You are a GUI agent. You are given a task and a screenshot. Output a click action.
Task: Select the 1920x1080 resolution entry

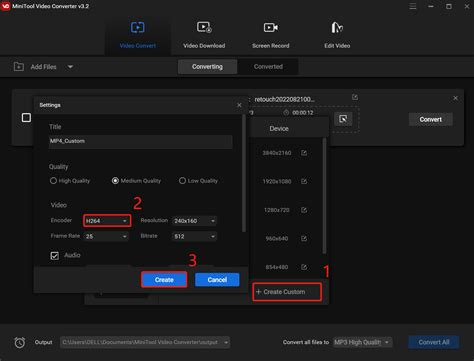[277, 182]
